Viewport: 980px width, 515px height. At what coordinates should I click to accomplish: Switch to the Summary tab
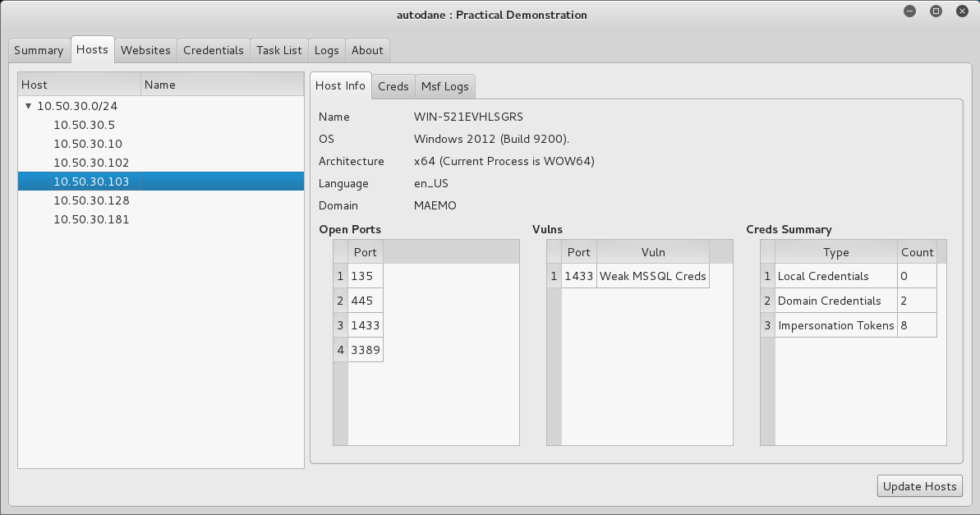click(x=39, y=50)
